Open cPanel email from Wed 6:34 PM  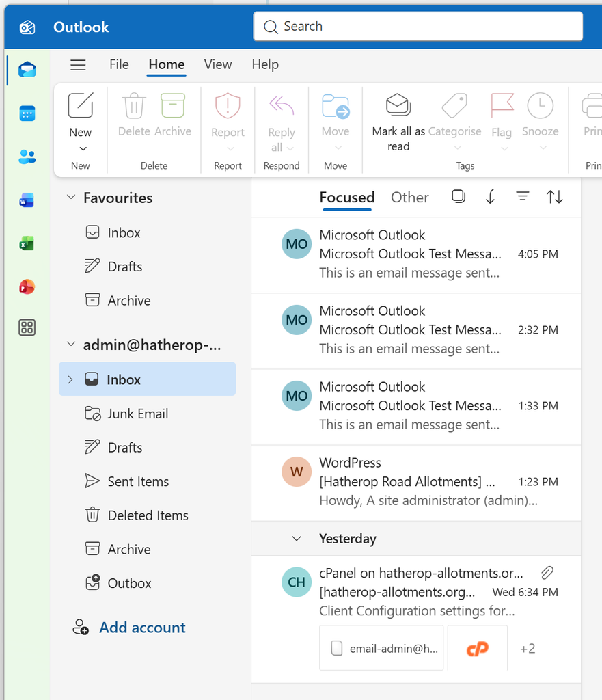416,619
